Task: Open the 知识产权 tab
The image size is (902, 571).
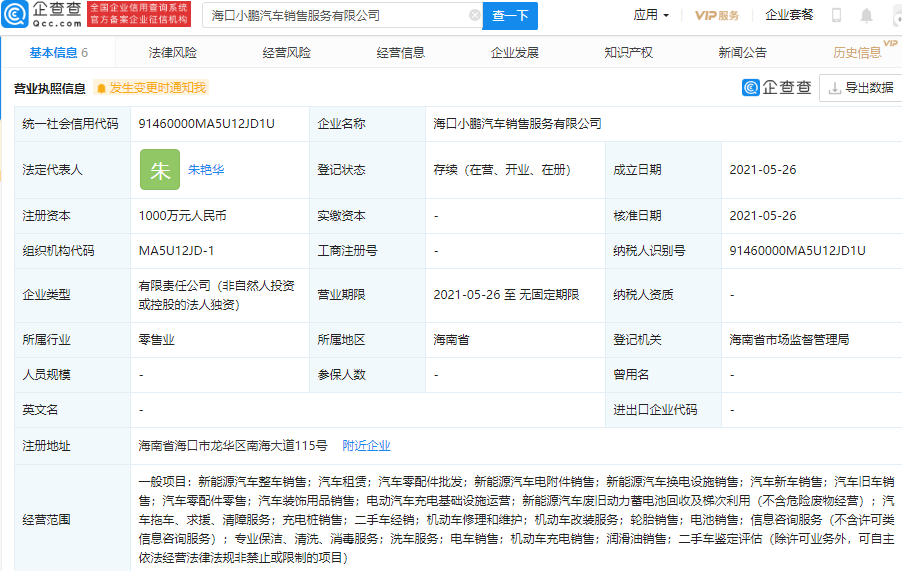Action: (x=629, y=53)
